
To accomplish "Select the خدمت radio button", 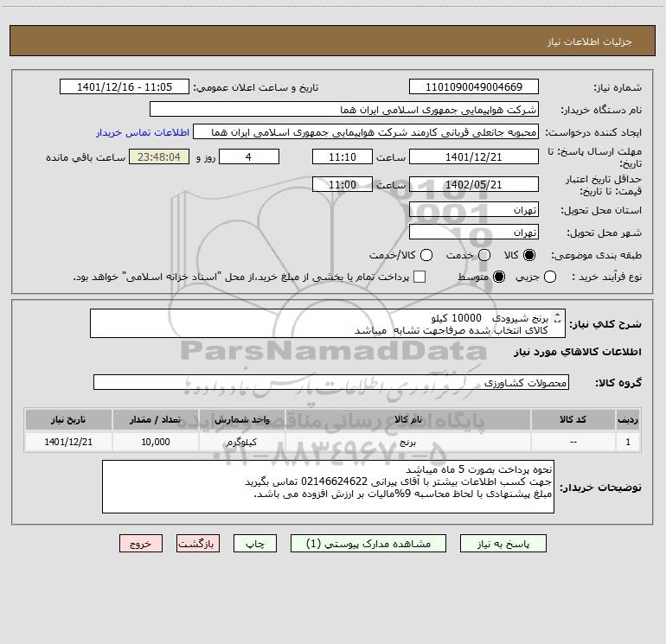I will [x=484, y=255].
